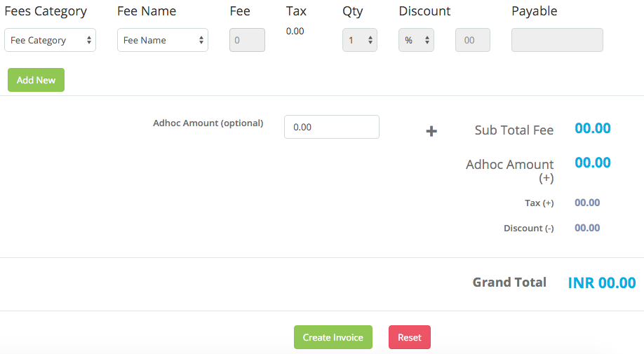The width and height of the screenshot is (644, 354).
Task: Open the discount type % dropdown
Action: pos(416,40)
